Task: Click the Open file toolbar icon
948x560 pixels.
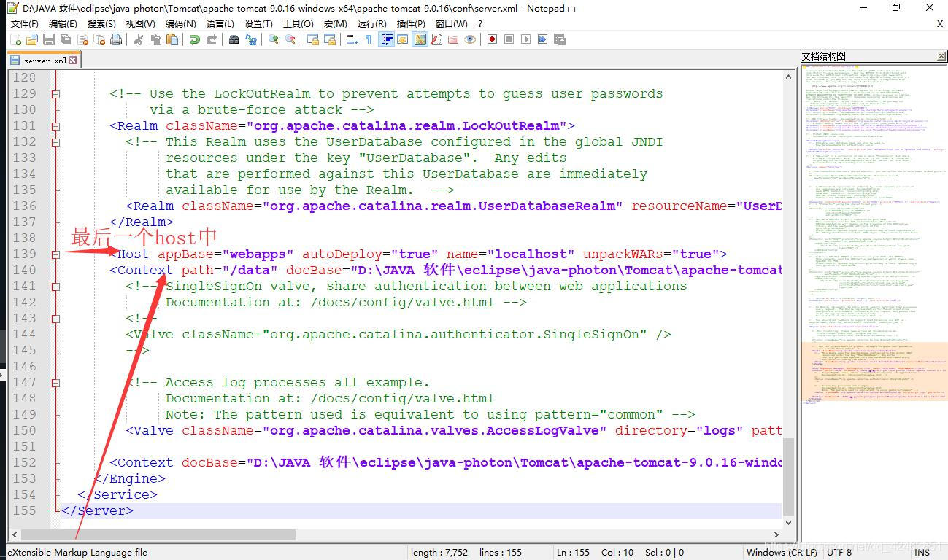Action: point(31,39)
